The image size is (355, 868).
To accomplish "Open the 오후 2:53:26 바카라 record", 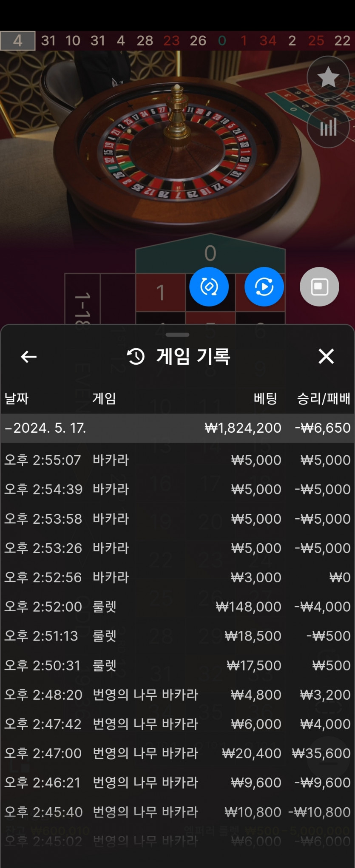I will [x=177, y=548].
